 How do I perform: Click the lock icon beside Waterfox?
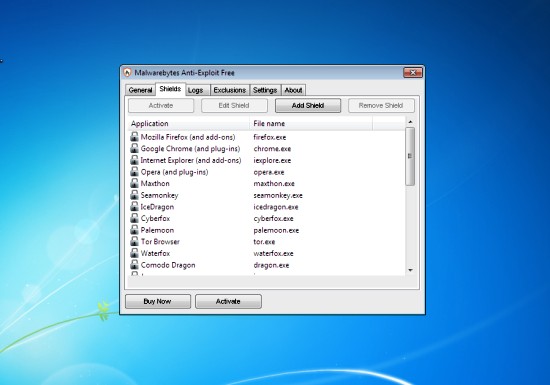pos(134,253)
